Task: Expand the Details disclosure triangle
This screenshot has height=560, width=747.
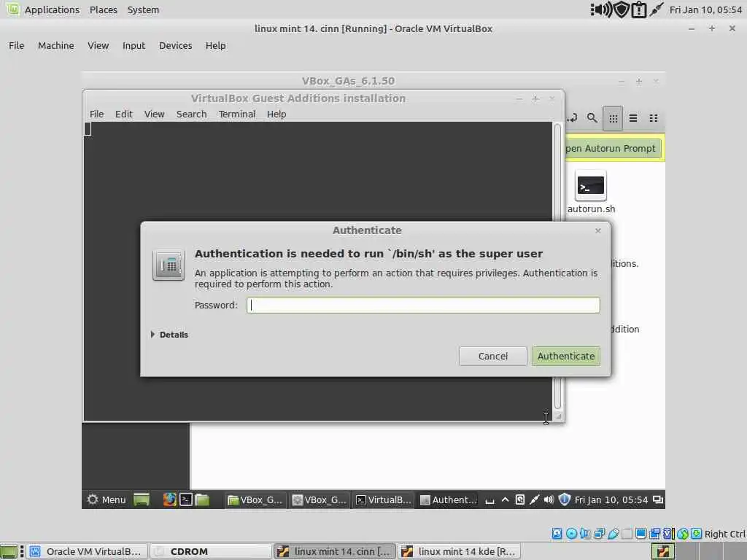Action: pos(152,335)
